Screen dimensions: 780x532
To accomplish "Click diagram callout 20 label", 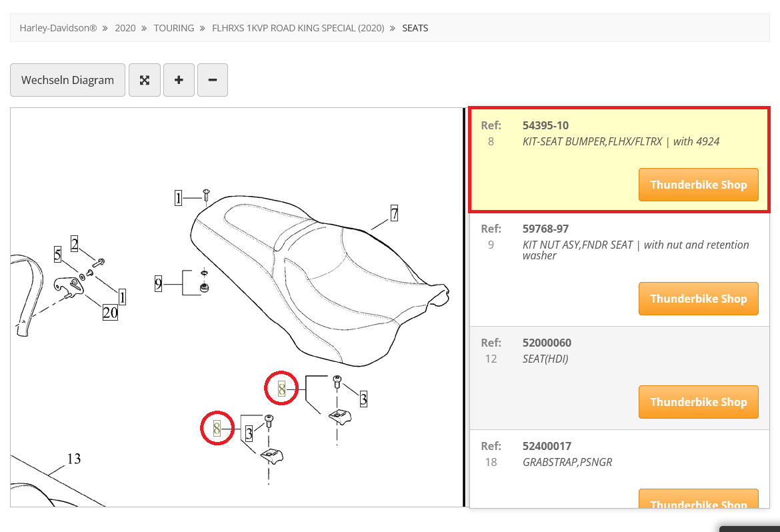I will click(x=110, y=312).
